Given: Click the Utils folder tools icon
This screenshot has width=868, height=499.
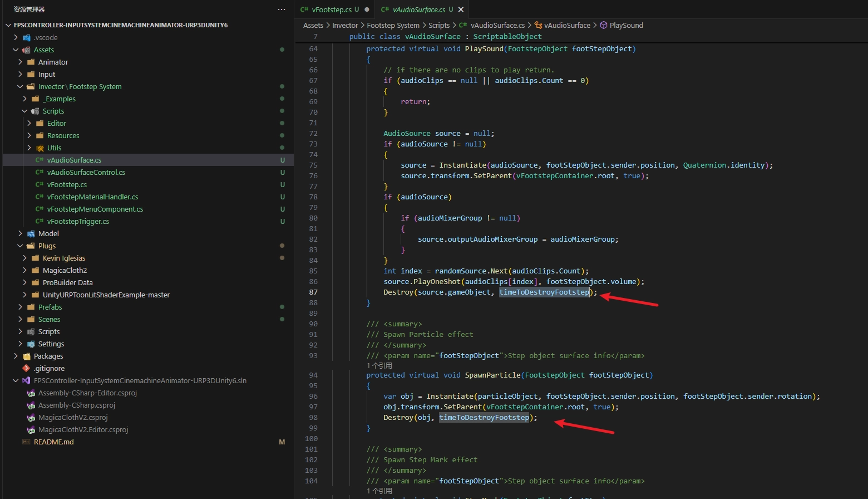Looking at the screenshot, I should (40, 148).
